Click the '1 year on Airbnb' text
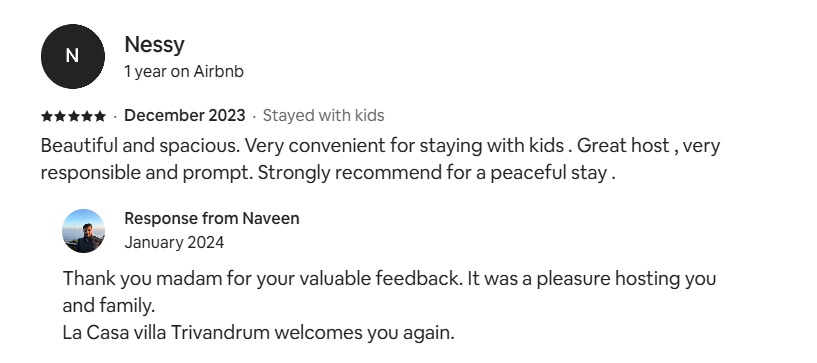This screenshot has width=817, height=363. click(184, 71)
